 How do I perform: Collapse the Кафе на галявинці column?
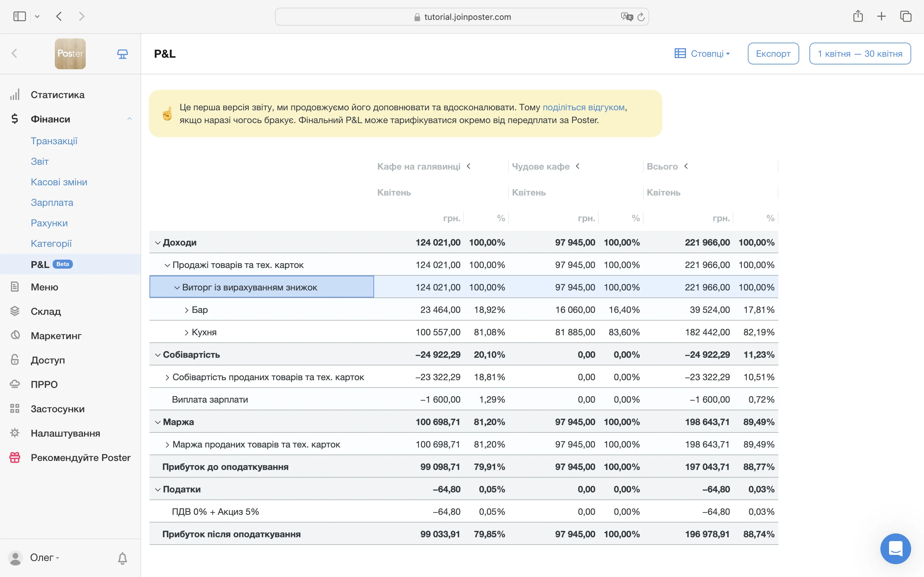(468, 166)
